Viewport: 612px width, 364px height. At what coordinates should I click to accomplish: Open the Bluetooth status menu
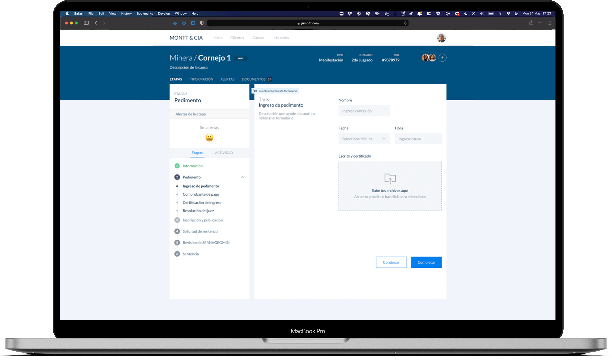[x=500, y=13]
